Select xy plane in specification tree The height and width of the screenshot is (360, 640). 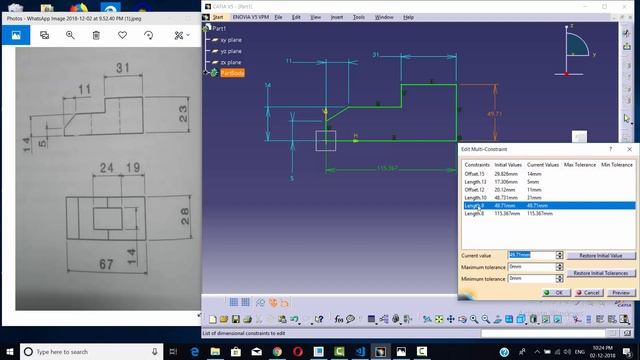pyautogui.click(x=231, y=40)
